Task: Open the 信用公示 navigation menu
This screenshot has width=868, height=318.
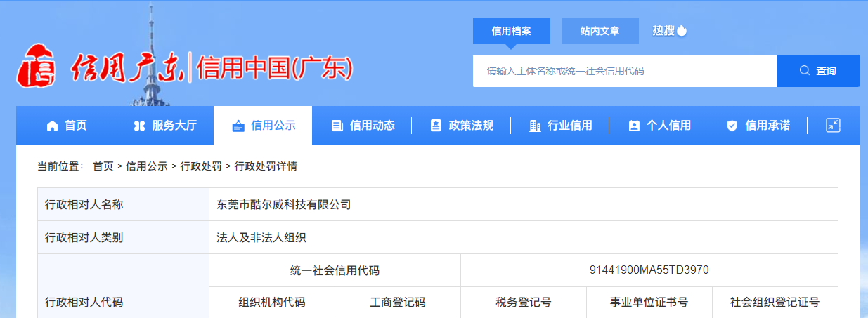Action: click(x=263, y=126)
